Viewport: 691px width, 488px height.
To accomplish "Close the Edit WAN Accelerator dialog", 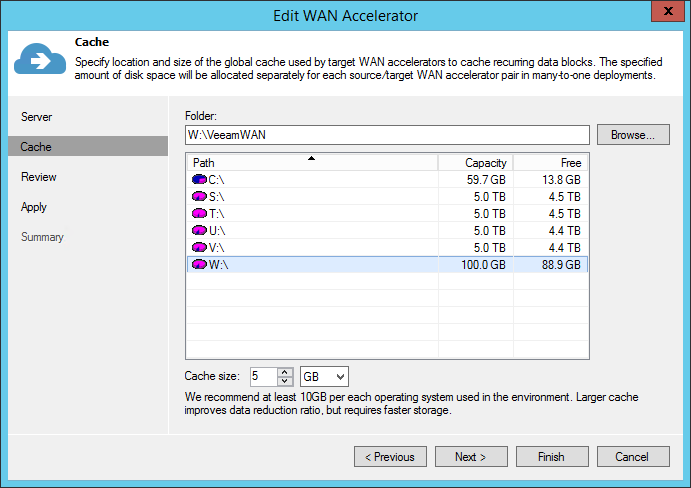I will point(665,13).
